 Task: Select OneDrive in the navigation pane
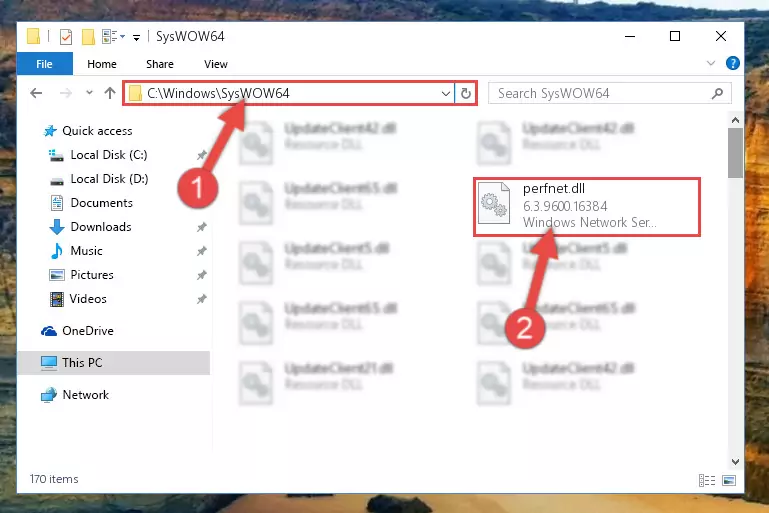coord(88,331)
